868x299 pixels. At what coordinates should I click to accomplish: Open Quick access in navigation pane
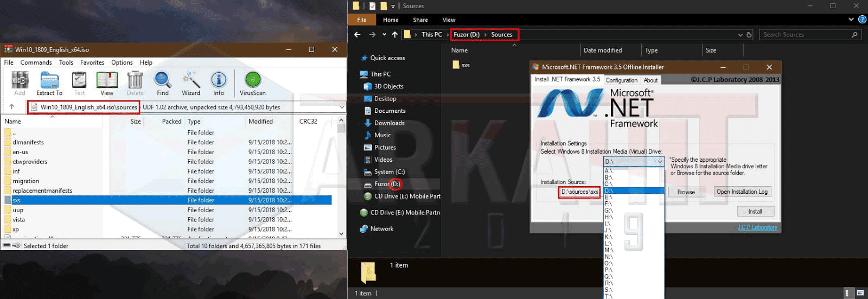(x=387, y=58)
